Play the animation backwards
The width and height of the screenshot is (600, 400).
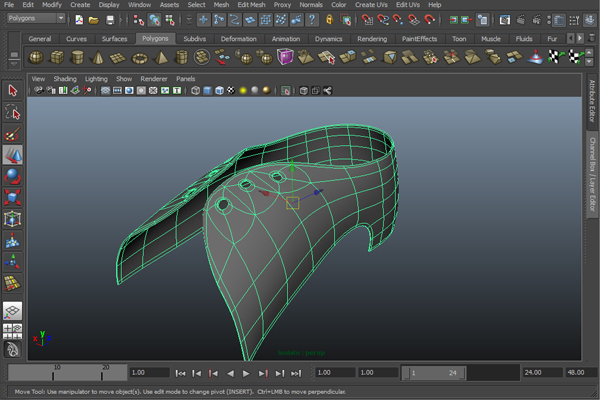(x=230, y=373)
